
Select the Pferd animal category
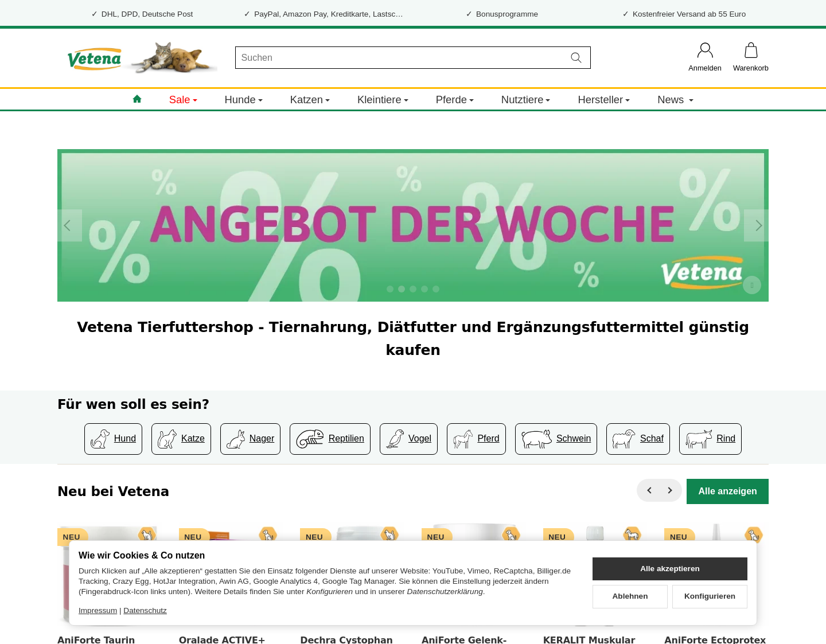coord(476,439)
